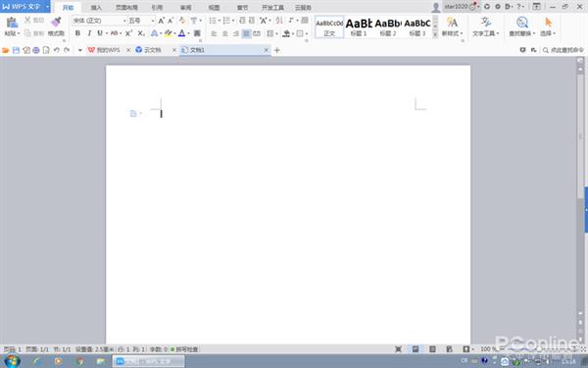Click the Text Tools icon
The image size is (588, 368).
tap(486, 23)
